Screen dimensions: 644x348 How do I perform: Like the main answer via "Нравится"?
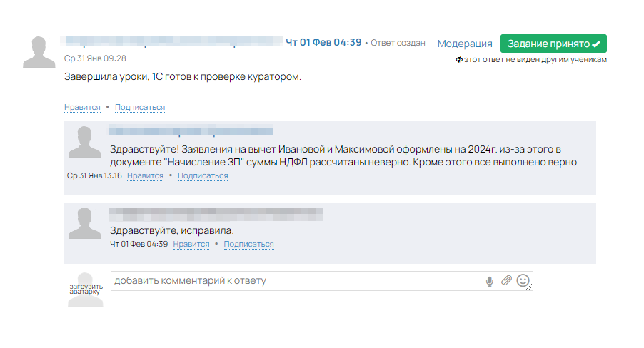tap(82, 108)
